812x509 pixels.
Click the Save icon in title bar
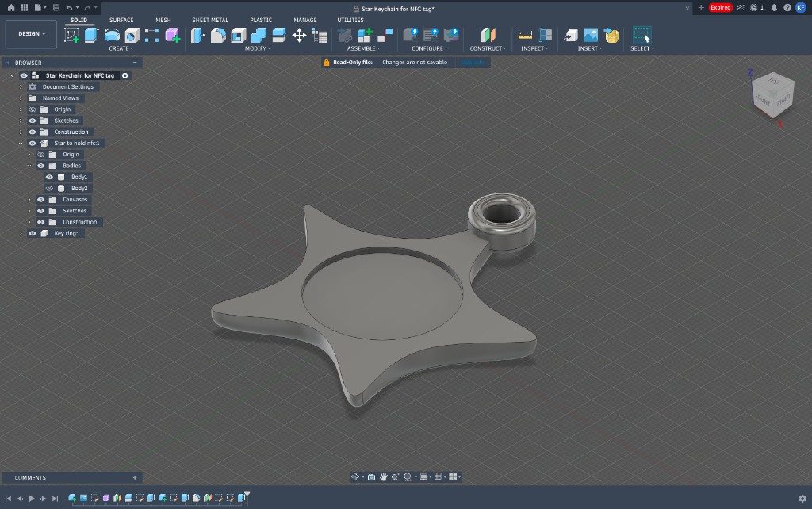pos(56,8)
